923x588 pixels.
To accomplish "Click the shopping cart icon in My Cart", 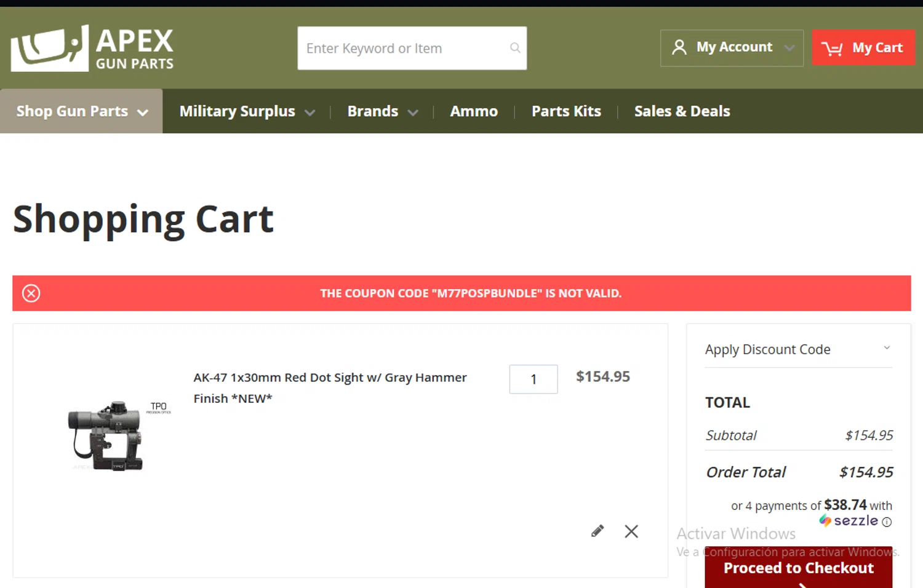I will tap(832, 48).
